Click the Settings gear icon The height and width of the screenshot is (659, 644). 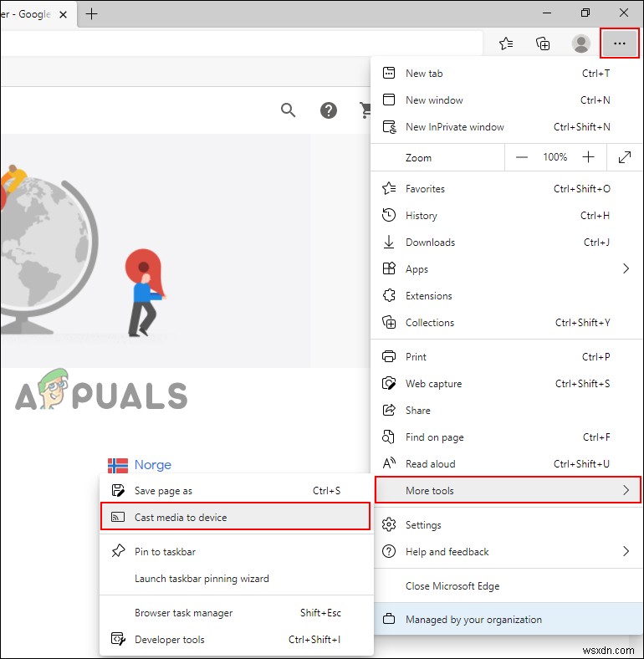[x=389, y=524]
